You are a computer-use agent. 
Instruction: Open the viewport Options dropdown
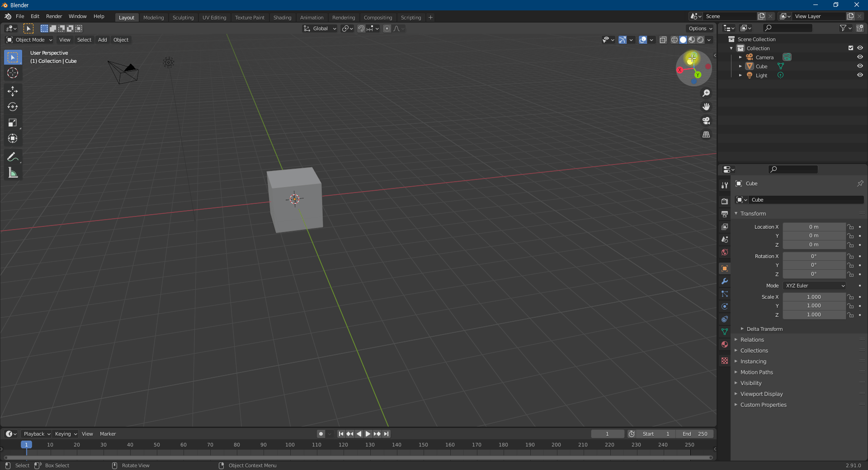coord(700,28)
